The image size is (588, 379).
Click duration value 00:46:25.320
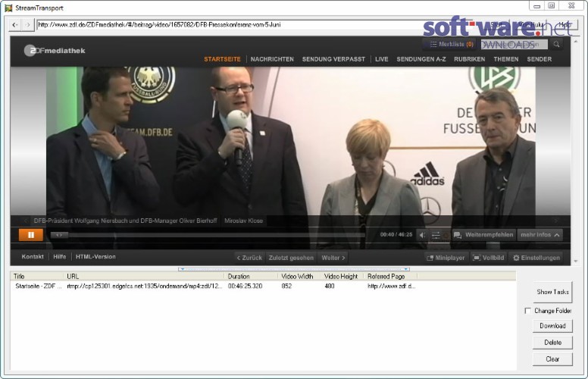[246, 286]
